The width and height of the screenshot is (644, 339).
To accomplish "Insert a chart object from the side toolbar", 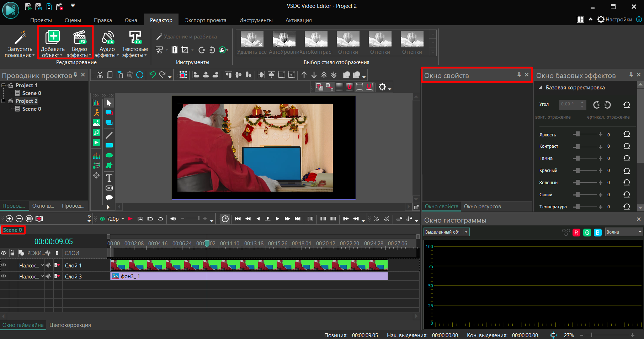I will [96, 103].
